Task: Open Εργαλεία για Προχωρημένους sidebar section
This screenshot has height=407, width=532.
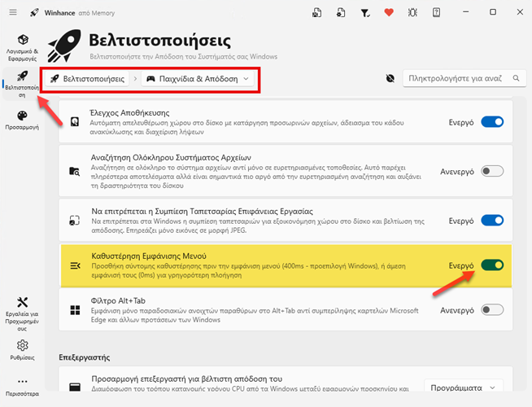Action: [23, 314]
